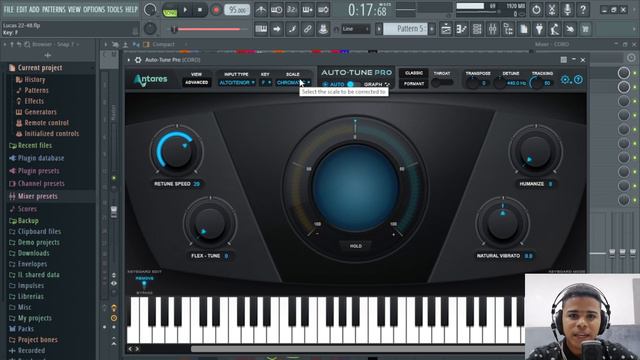The width and height of the screenshot is (640, 360).
Task: Click the Auto-Tune plugin options gear in title bar
Action: click(x=138, y=60)
